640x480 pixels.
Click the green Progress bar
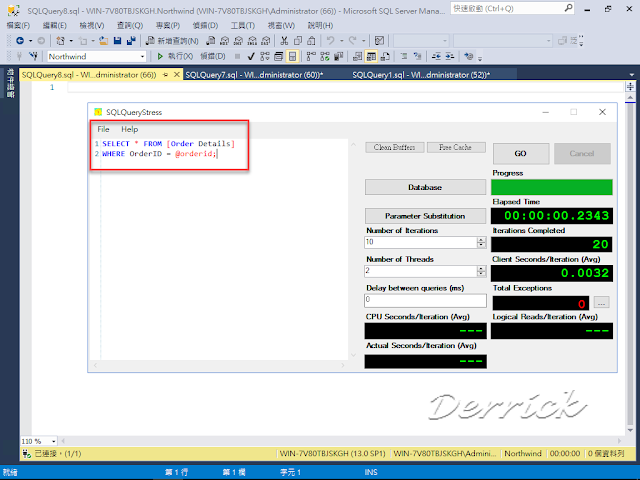tap(551, 187)
